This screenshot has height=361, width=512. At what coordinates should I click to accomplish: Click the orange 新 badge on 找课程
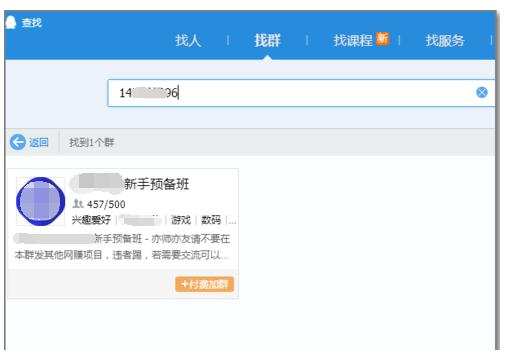click(382, 38)
